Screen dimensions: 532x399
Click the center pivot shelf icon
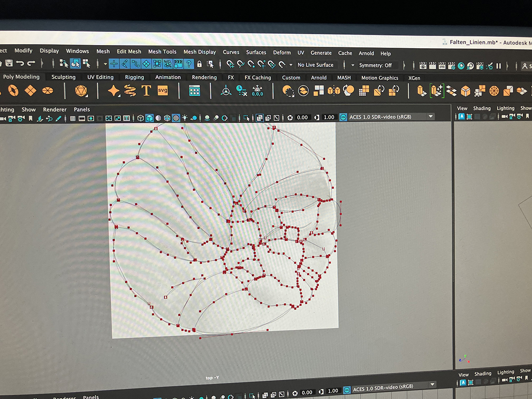click(226, 91)
